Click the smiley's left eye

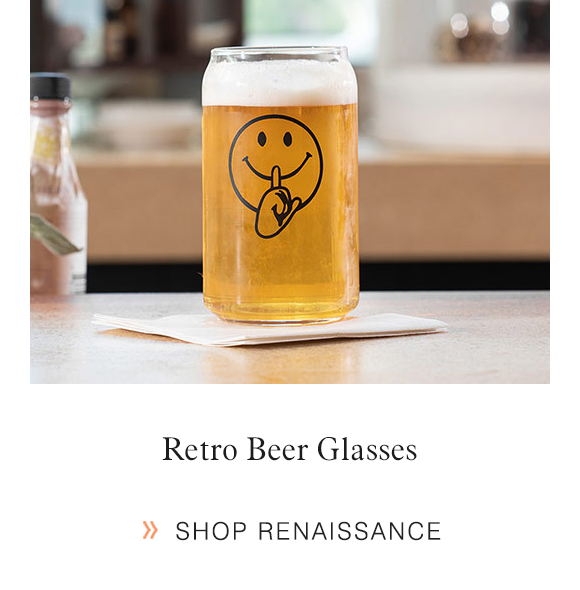(x=262, y=139)
